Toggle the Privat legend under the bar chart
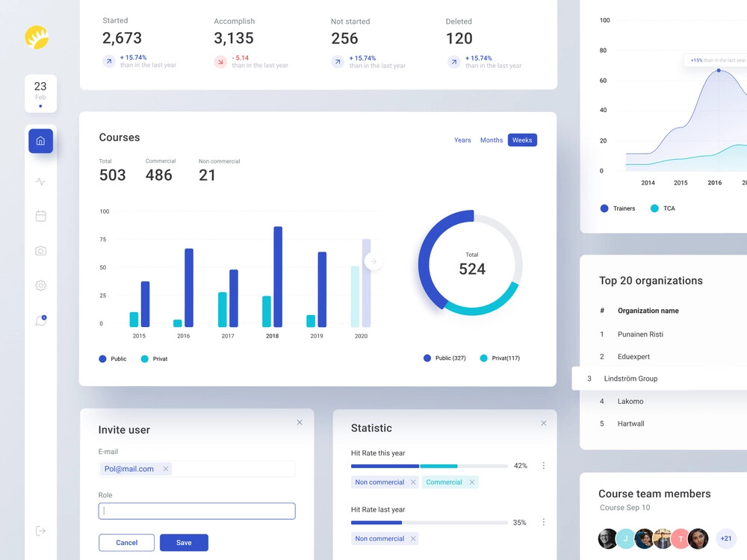 pos(155,359)
